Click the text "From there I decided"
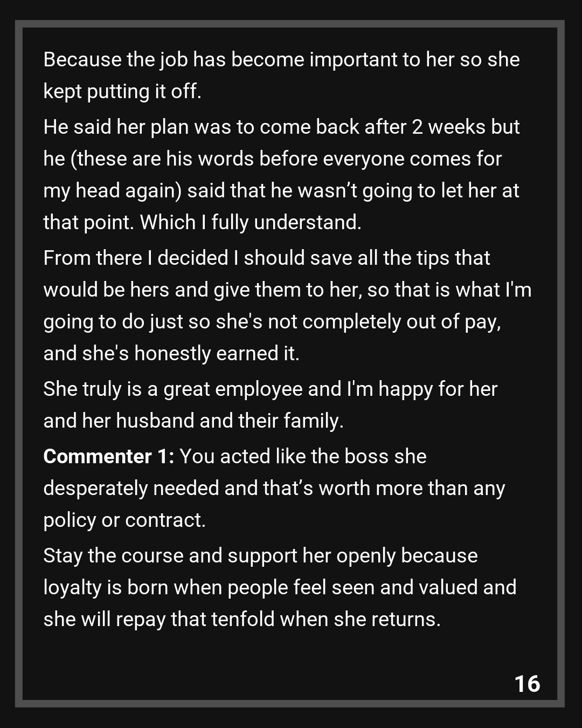 click(x=136, y=258)
